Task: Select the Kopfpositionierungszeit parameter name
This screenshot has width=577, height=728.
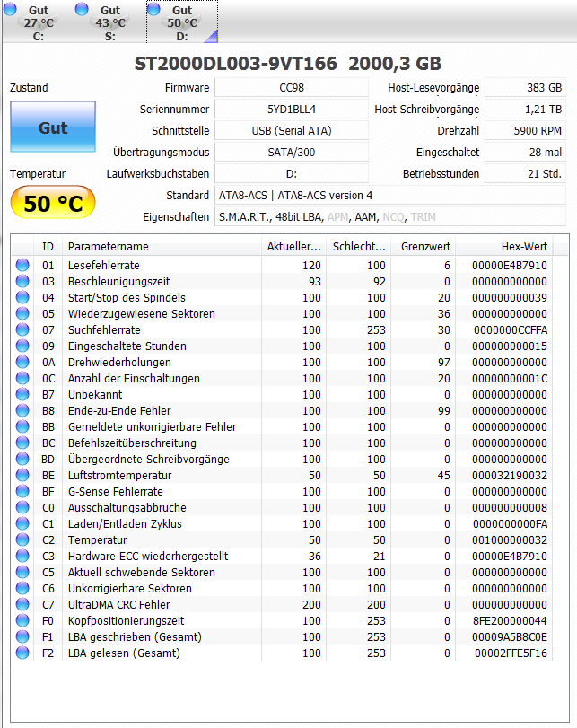Action: point(126,621)
